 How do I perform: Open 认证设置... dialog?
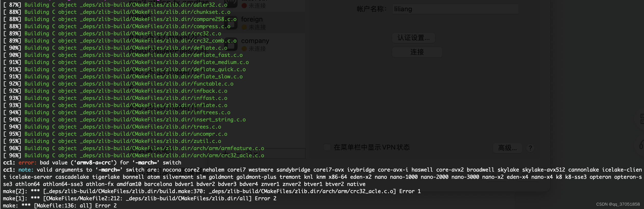coord(413,38)
